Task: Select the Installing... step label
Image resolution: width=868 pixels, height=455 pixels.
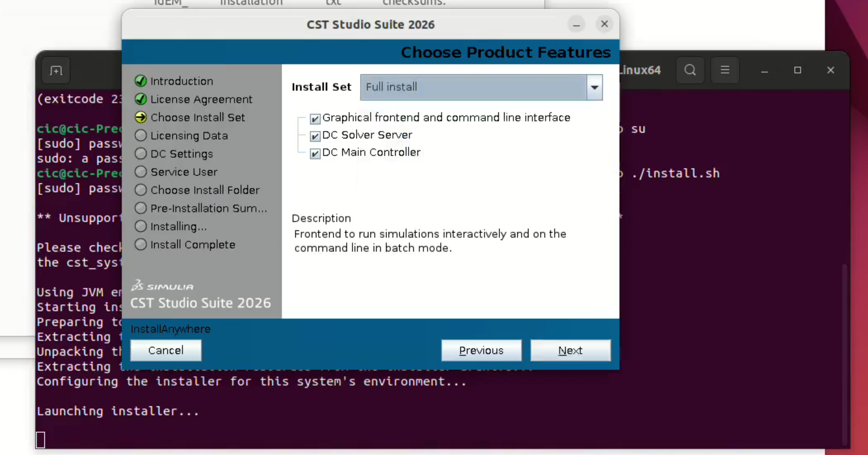Action: pyautogui.click(x=178, y=226)
